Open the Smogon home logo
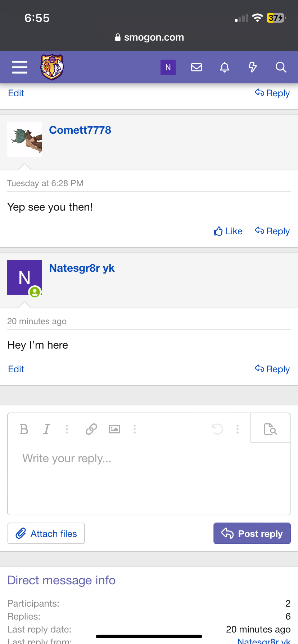 tap(52, 67)
